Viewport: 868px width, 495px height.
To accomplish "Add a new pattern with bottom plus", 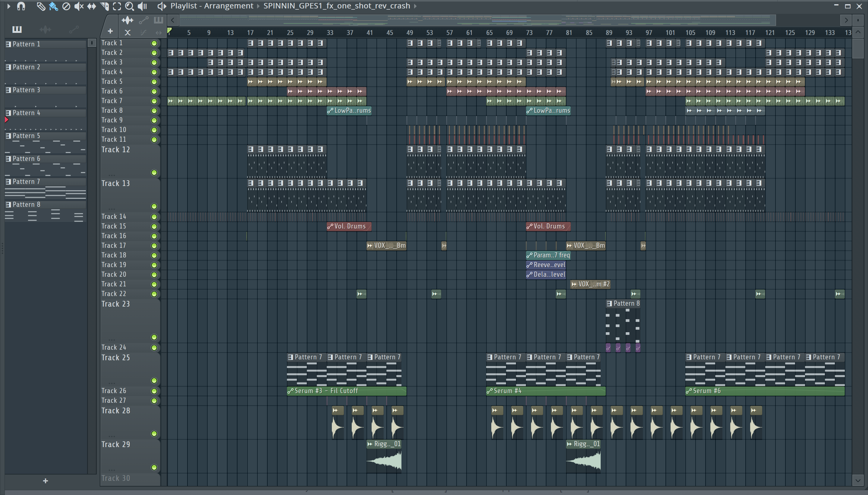I will pyautogui.click(x=46, y=481).
